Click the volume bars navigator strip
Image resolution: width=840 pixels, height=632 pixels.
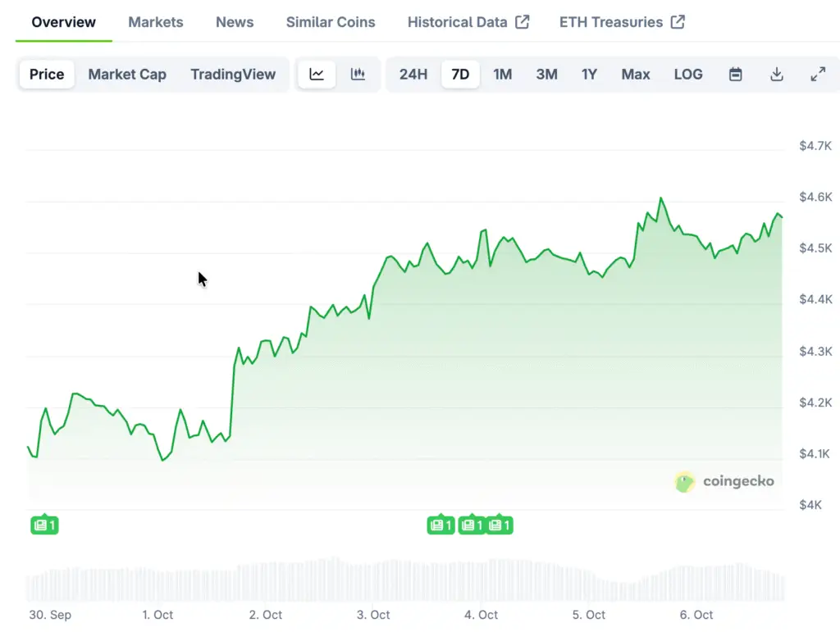pos(406,582)
